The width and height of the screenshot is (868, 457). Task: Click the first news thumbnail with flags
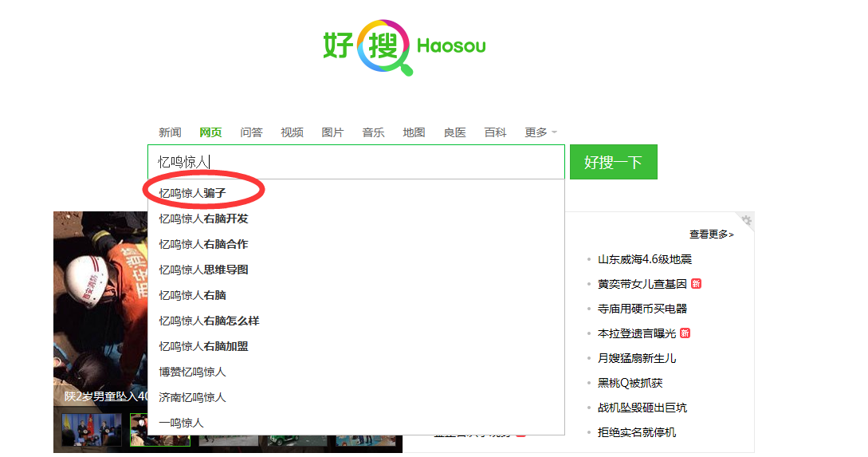pyautogui.click(x=92, y=430)
